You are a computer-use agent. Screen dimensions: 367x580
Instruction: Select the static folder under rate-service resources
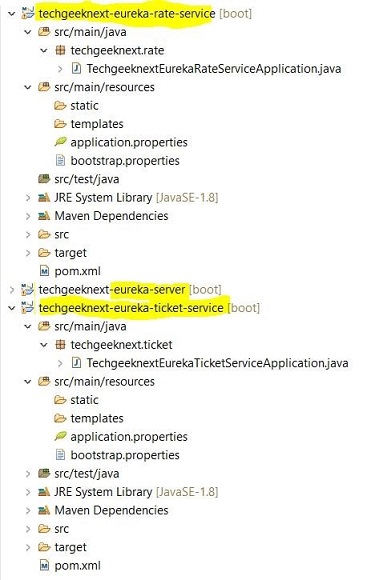click(x=84, y=105)
